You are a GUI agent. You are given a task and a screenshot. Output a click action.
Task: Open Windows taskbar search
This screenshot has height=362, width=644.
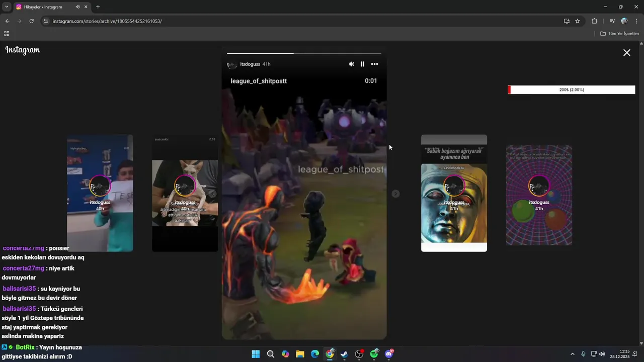point(271,354)
